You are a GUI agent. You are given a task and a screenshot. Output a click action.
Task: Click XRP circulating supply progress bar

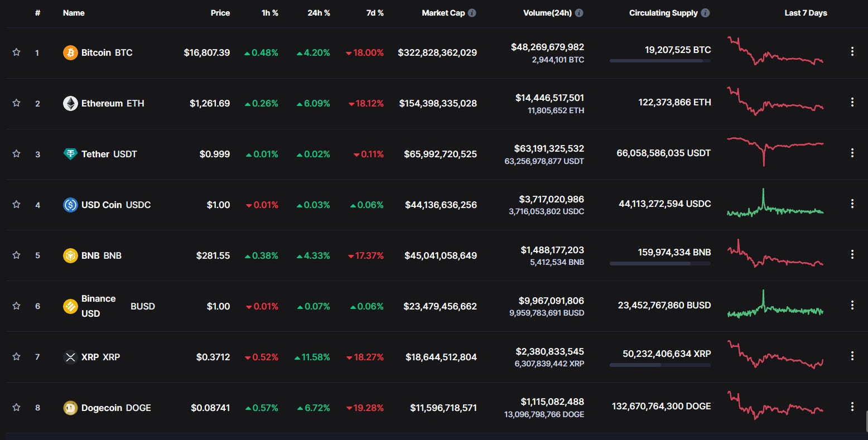click(x=660, y=365)
